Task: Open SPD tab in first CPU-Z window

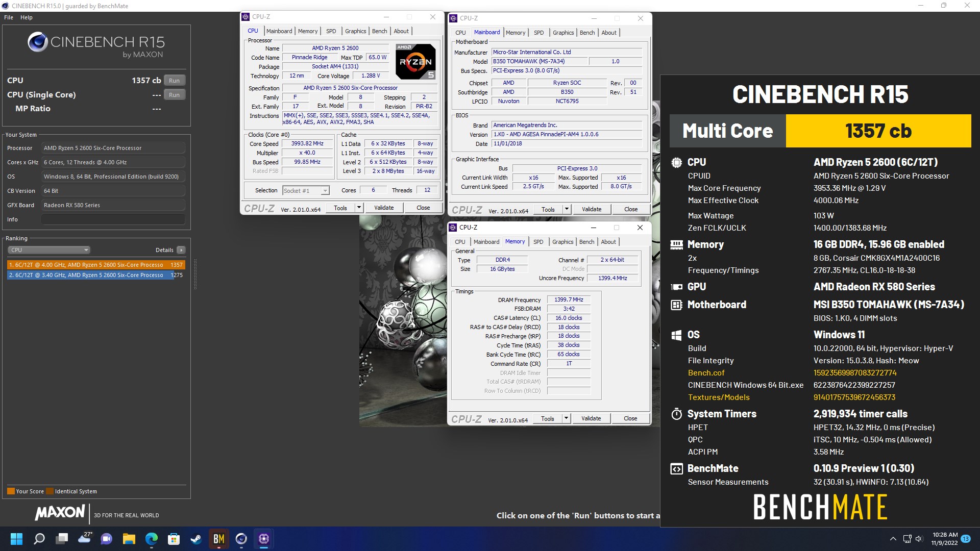Action: click(331, 31)
